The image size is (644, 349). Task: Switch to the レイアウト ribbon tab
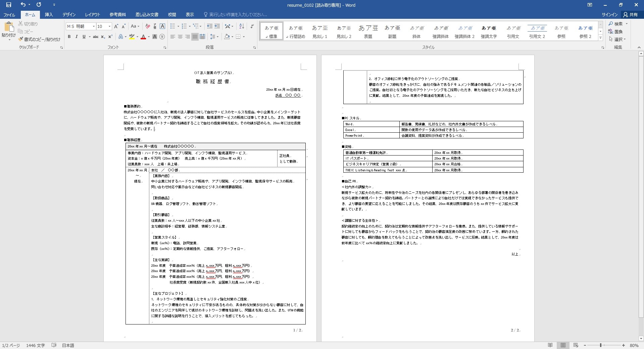pyautogui.click(x=92, y=14)
